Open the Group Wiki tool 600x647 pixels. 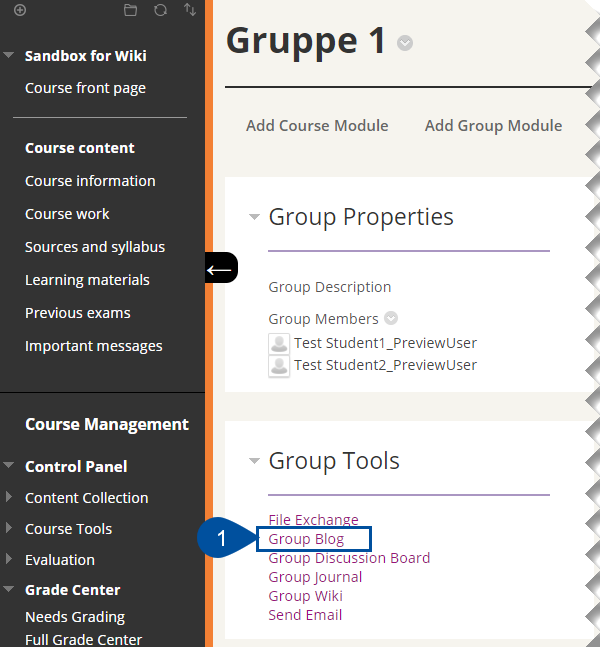point(305,596)
